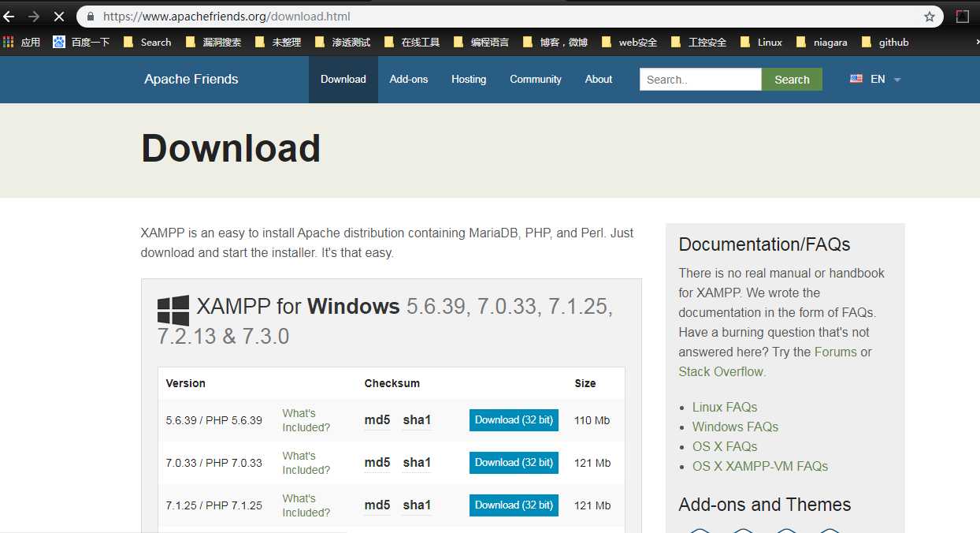Bookmark this page with star icon

pos(930,17)
